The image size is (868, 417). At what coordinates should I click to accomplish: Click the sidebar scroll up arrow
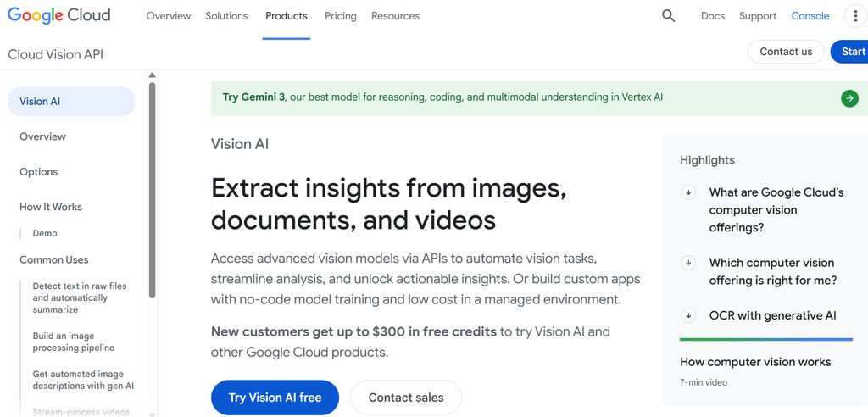(152, 75)
